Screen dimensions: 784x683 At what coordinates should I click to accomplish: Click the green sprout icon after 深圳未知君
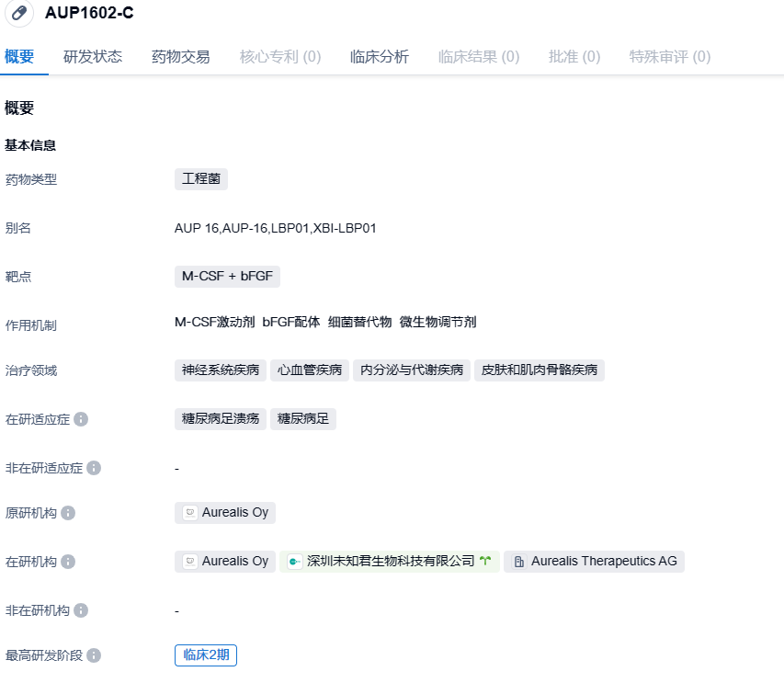[x=485, y=561]
